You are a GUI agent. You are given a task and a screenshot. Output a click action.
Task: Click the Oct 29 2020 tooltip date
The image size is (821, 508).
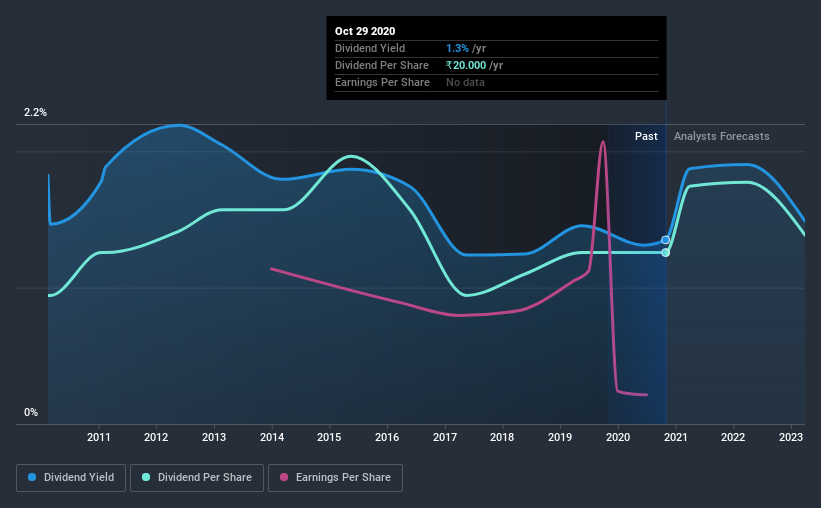[x=365, y=31]
